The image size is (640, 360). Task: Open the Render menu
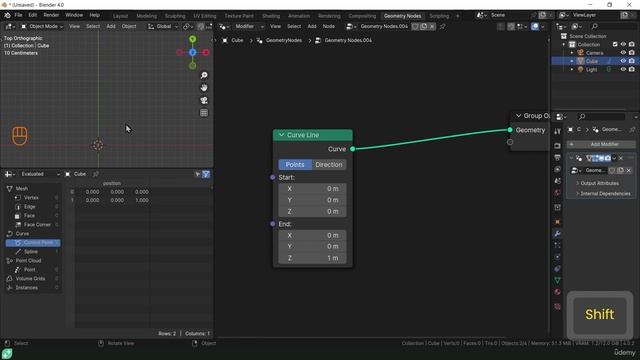[51, 15]
